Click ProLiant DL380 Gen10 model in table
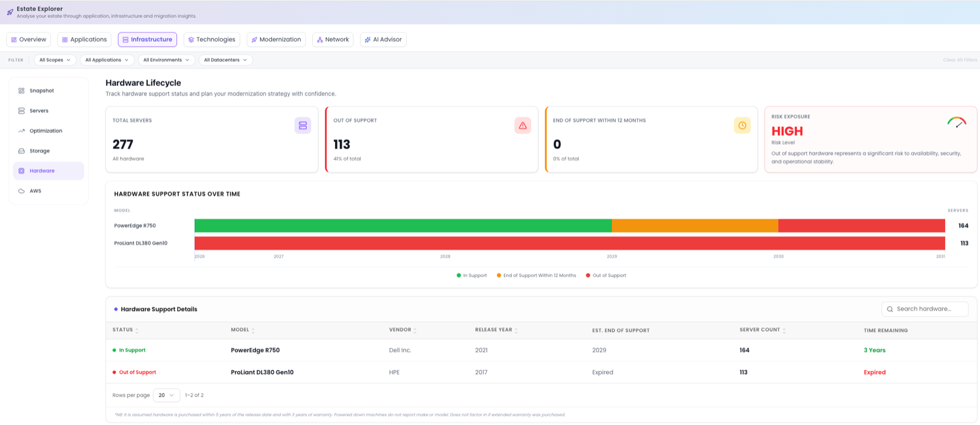Image resolution: width=980 pixels, height=425 pixels. [262, 372]
